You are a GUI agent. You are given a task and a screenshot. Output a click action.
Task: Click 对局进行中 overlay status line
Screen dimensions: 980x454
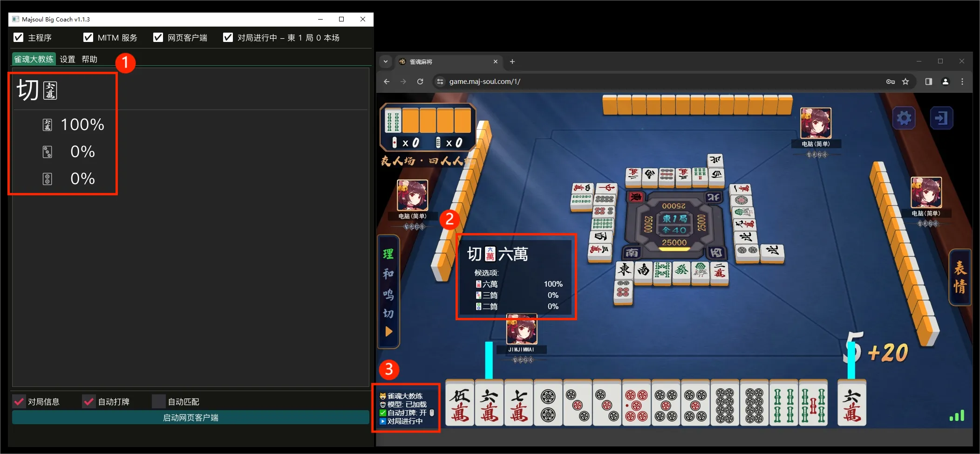click(401, 421)
